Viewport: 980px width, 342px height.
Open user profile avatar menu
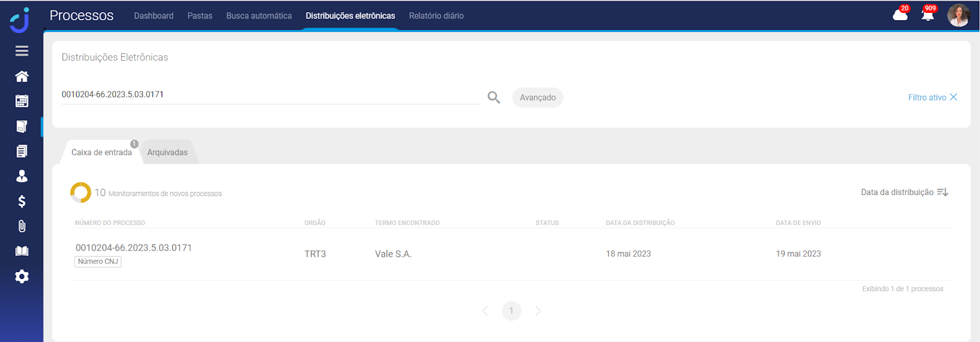959,15
